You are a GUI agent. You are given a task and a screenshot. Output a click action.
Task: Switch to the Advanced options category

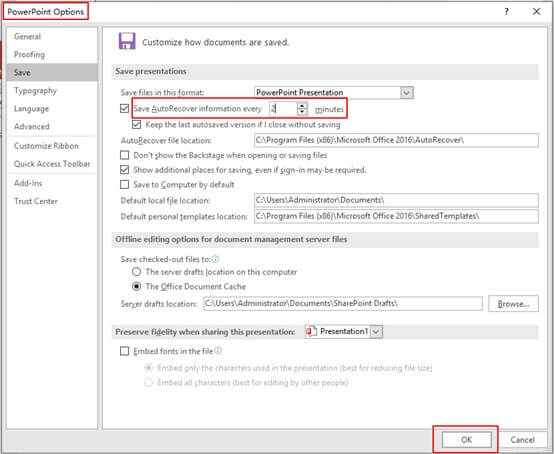(31, 126)
